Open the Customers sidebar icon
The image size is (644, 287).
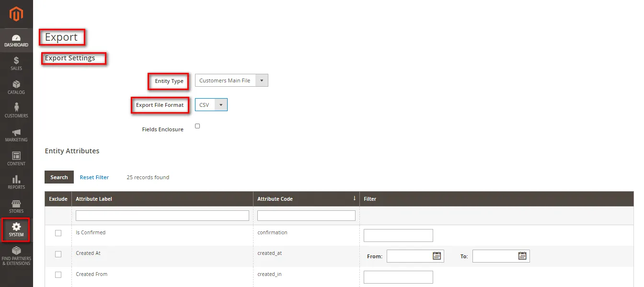click(16, 108)
